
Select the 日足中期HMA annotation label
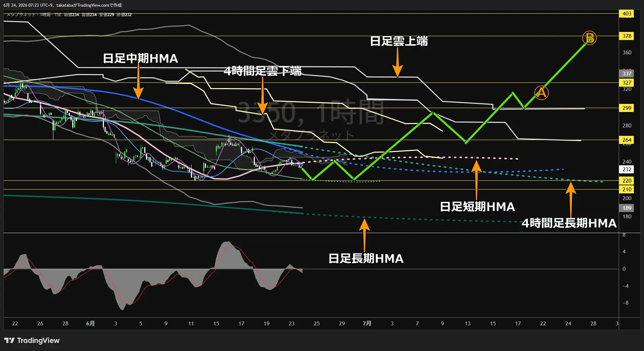click(x=140, y=58)
